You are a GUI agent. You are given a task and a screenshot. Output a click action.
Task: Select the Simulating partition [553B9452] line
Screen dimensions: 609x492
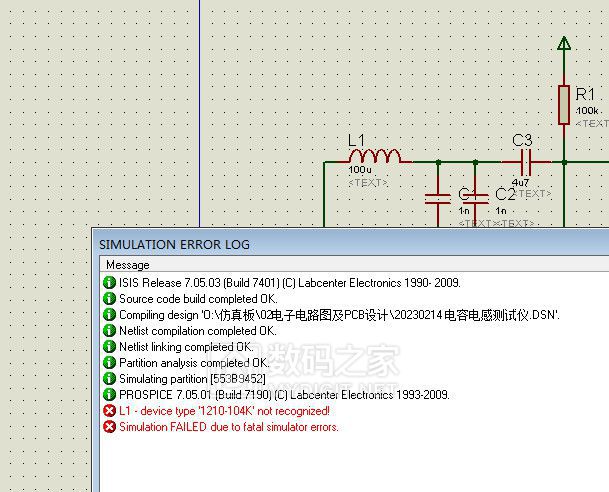pos(192,379)
